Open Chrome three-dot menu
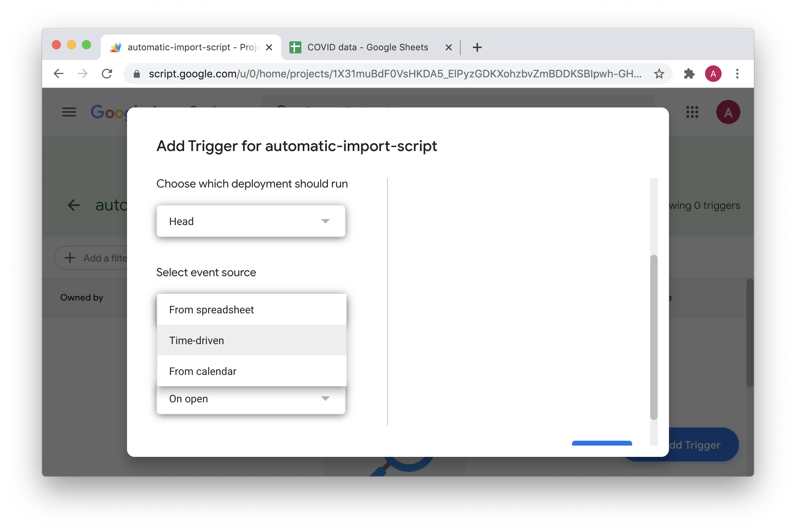Screen dimensions: 796x532 coord(737,74)
